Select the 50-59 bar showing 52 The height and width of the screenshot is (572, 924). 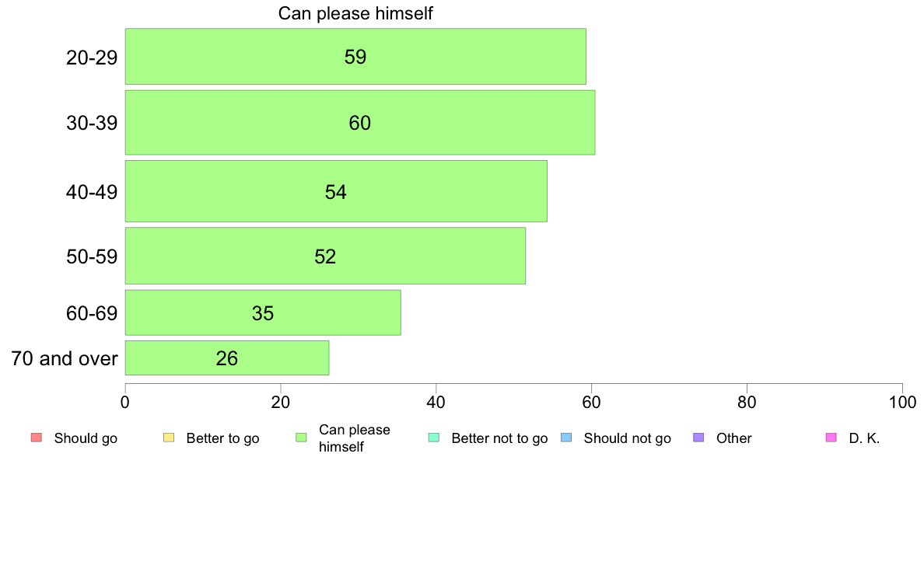pyautogui.click(x=325, y=256)
